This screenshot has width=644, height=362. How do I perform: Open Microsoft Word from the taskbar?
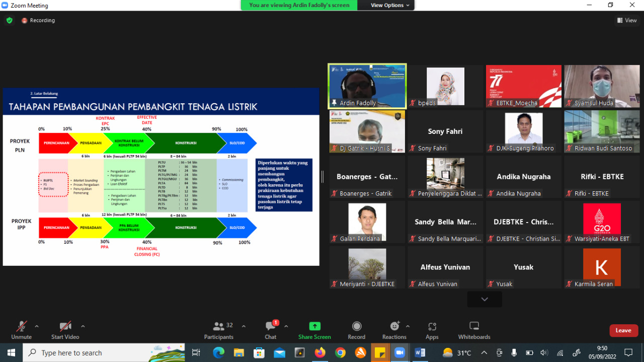pyautogui.click(x=420, y=353)
